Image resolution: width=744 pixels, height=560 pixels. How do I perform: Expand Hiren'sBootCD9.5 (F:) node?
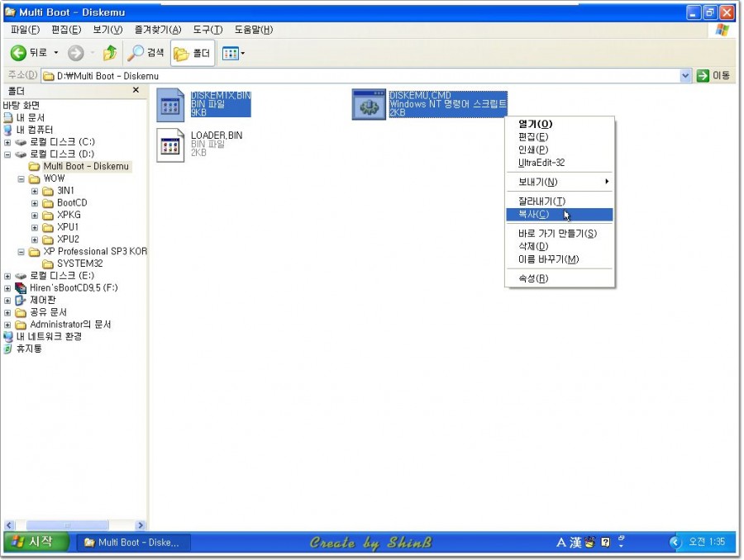click(7, 288)
